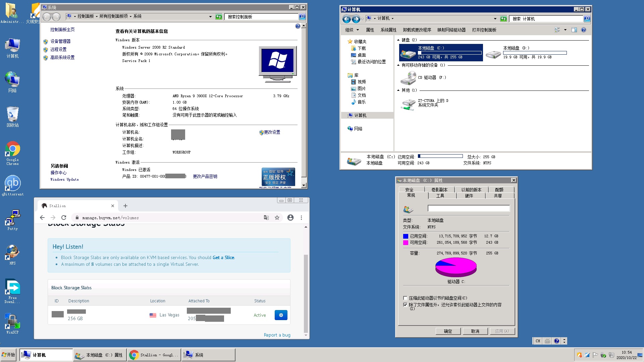The image size is (644, 362).
Task: Bookmark this page with the star icon
Action: pos(277,218)
